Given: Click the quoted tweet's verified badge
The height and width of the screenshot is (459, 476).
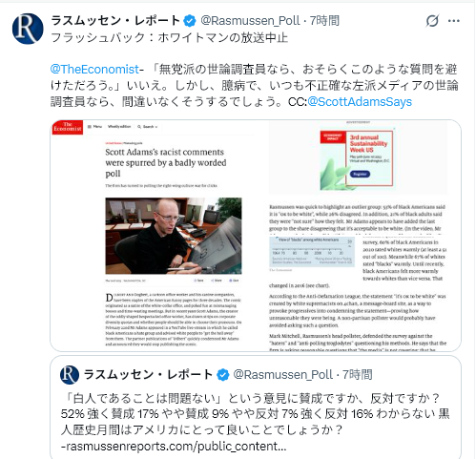Looking at the screenshot, I should (x=223, y=375).
